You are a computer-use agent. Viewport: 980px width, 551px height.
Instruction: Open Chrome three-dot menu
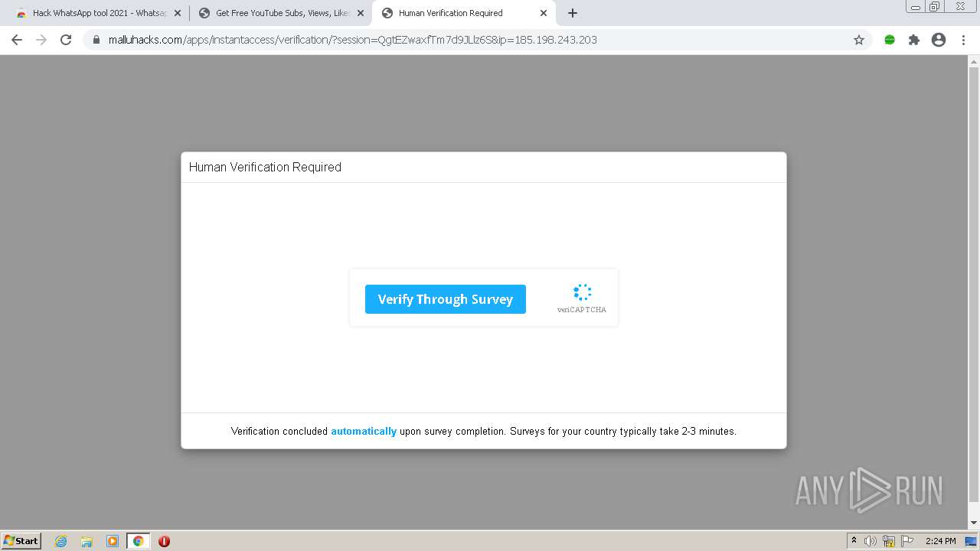(x=963, y=40)
